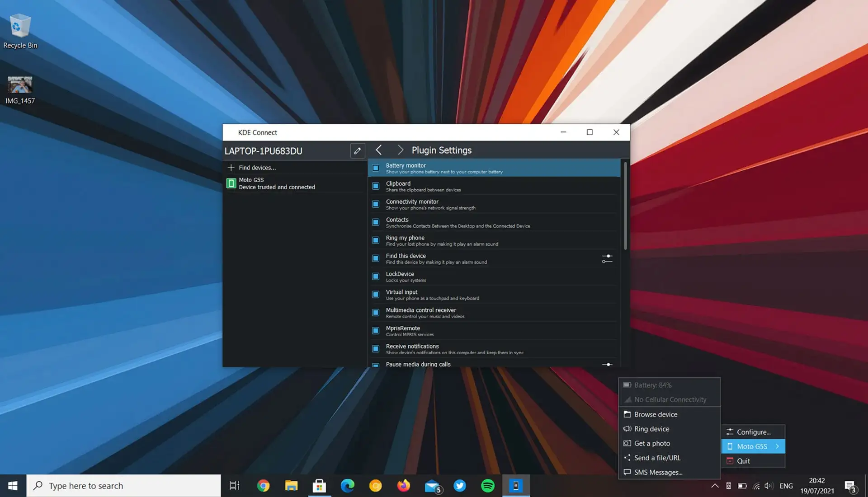The image size is (868, 497).
Task: Toggle the Clipboard sharing plugin
Action: point(376,186)
